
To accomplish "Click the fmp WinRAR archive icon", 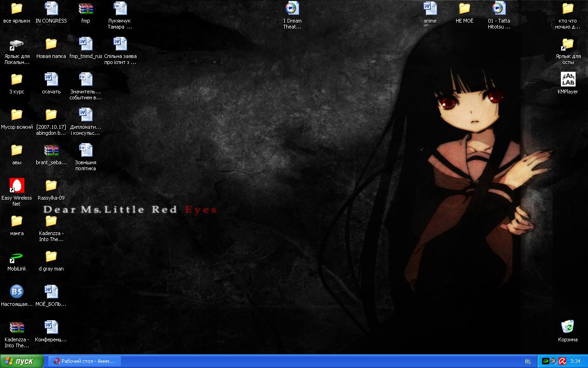I will pos(85,8).
